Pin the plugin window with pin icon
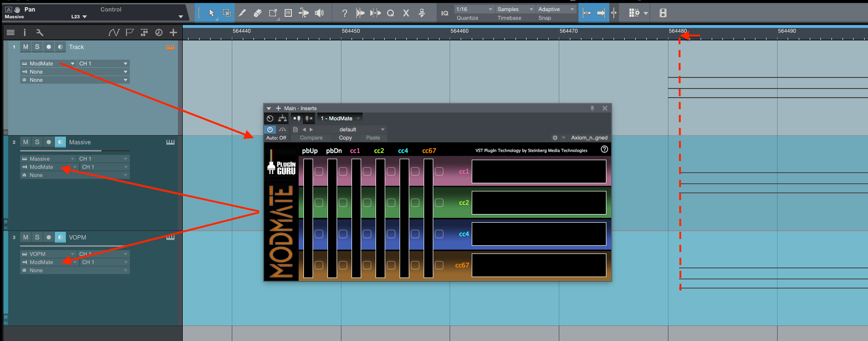Image resolution: width=868 pixels, height=341 pixels. point(592,108)
